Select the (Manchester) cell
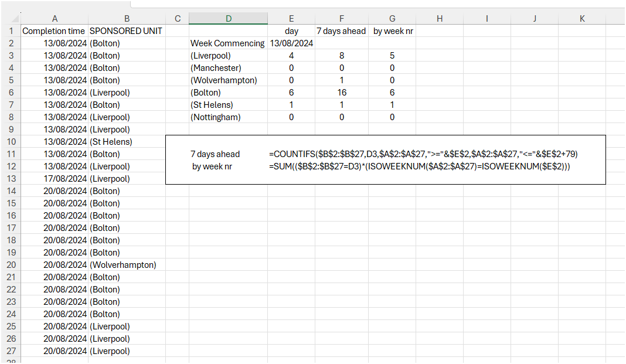Screen dimensions: 626x364 [229, 68]
